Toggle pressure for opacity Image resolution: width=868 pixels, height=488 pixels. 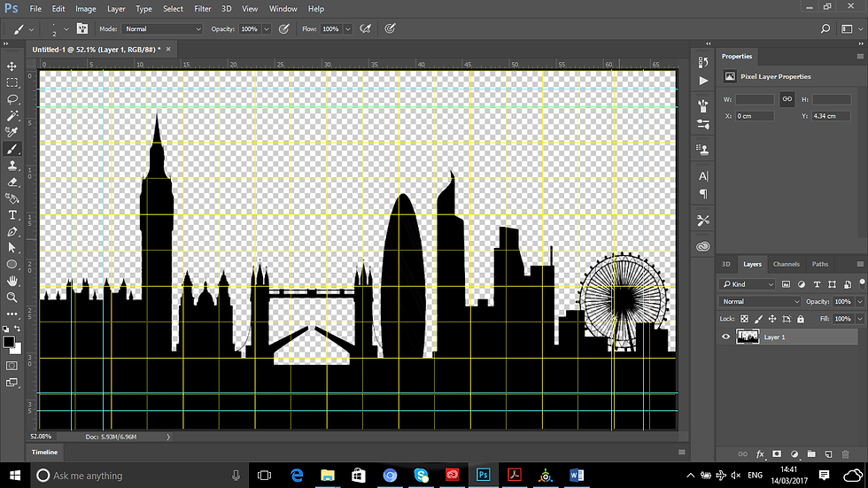(x=284, y=28)
